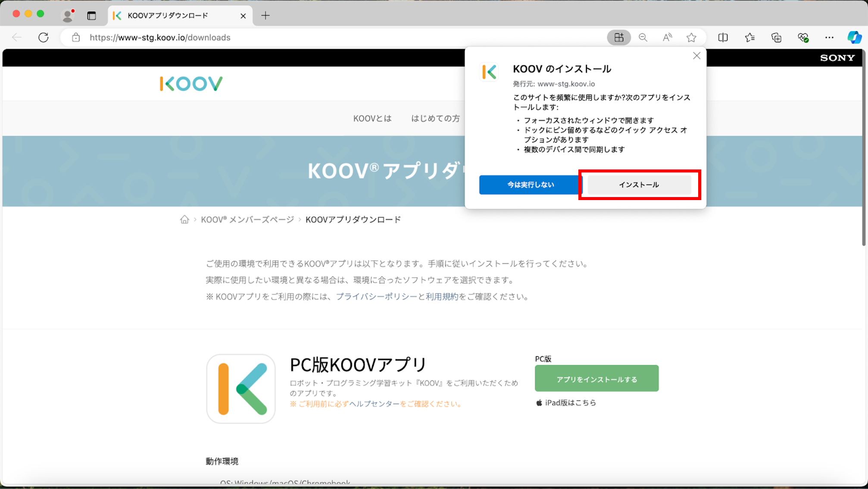The height and width of the screenshot is (489, 868).
Task: Open the プライバシーポリシー link
Action: point(376,297)
